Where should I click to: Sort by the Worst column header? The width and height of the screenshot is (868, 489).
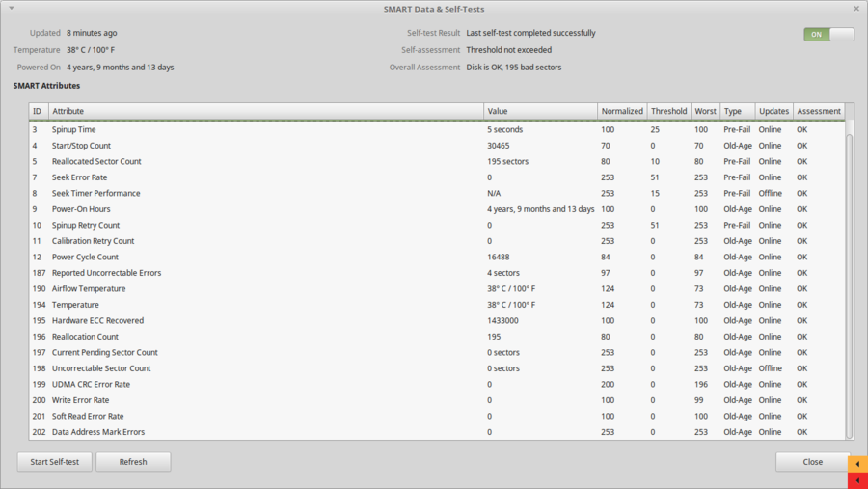pos(705,111)
